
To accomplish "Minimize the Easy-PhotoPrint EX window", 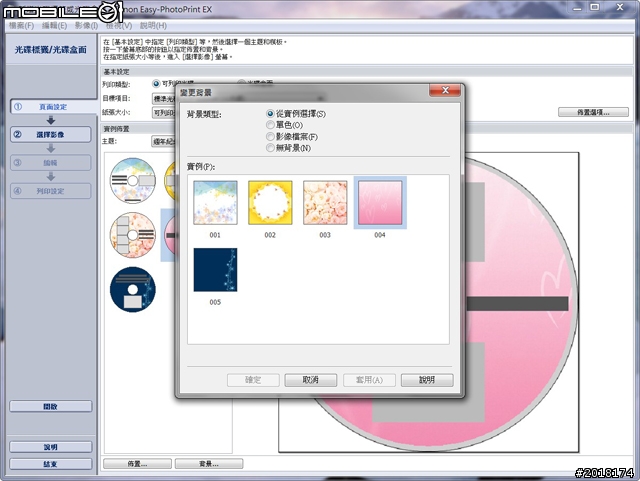I will 577,7.
